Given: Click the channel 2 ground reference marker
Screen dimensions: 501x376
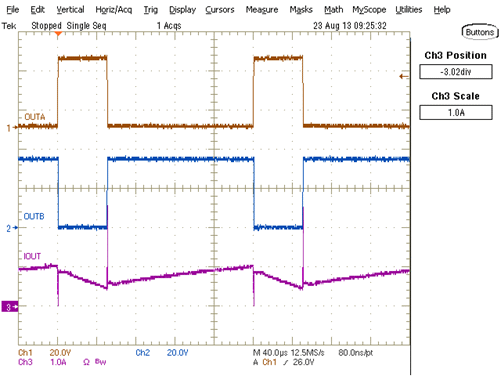Looking at the screenshot, I should point(12,228).
